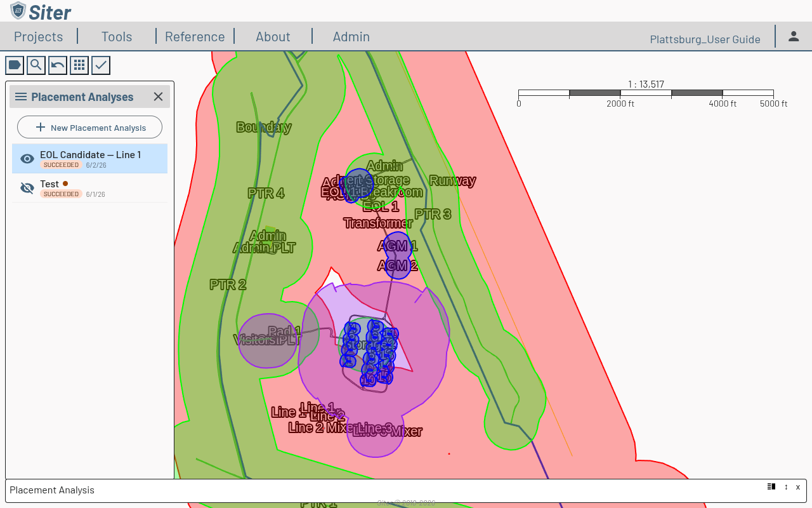Screen dimensions: 812x508
Task: Click the PTR 3 map label
Action: pyautogui.click(x=433, y=214)
